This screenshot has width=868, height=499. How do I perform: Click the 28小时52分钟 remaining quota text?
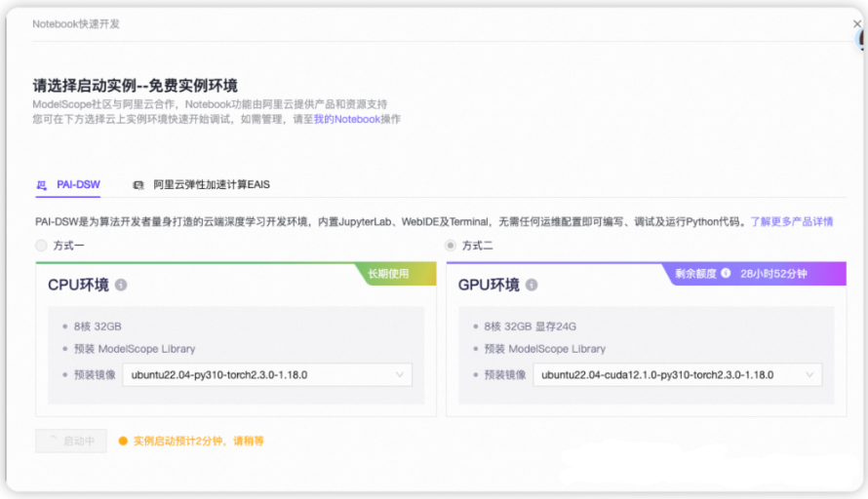pyautogui.click(x=773, y=274)
